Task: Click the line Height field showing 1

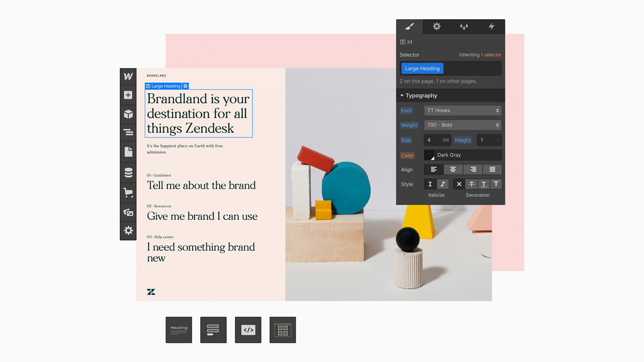Action: pos(486,140)
